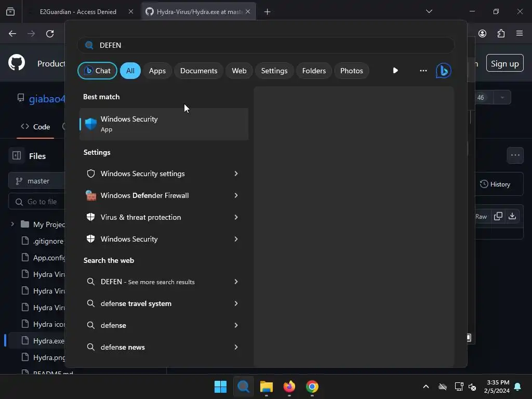Open more options ellipsis in search filters

tap(423, 71)
